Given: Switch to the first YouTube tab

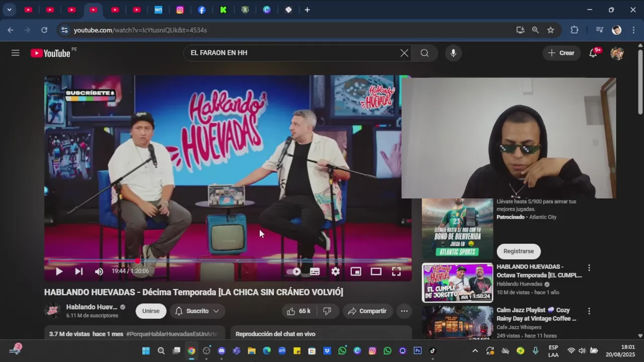Looking at the screenshot, I should point(28,10).
